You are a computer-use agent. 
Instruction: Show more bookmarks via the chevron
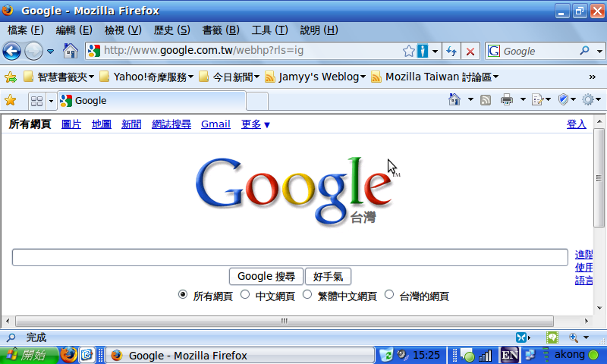click(593, 77)
